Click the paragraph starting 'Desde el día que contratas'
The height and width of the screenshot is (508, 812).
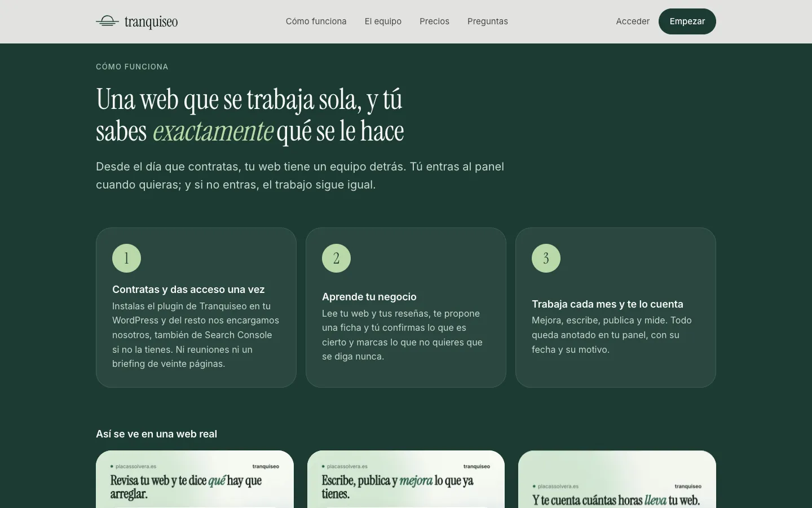[x=300, y=176]
